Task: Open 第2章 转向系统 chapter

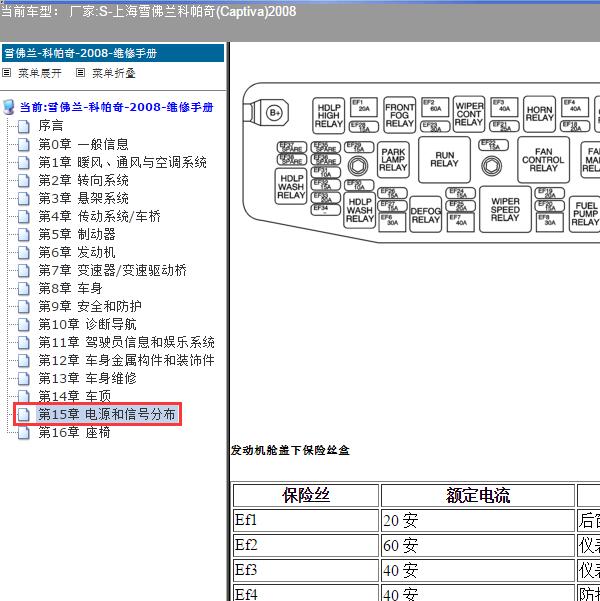Action: [x=83, y=180]
